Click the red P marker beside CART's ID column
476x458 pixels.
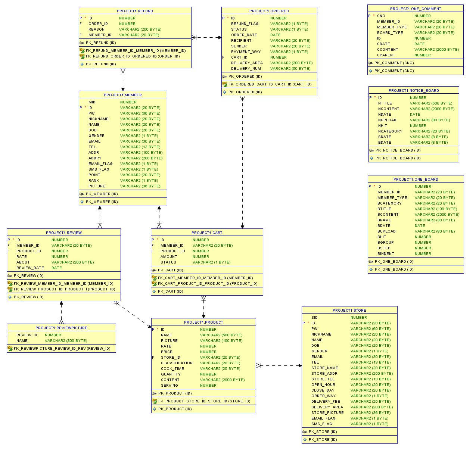pyautogui.click(x=153, y=240)
